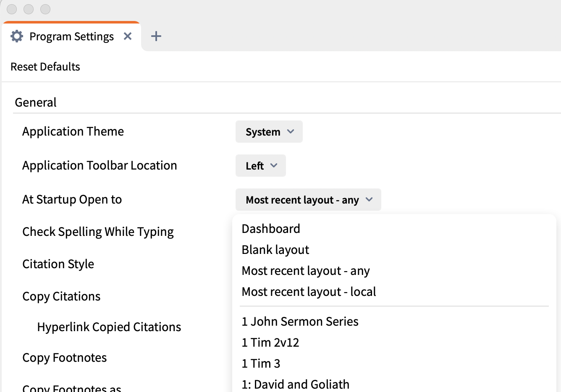Viewport: 561px width, 392px height.
Task: Click the macOS red close window button
Action: point(12,9)
